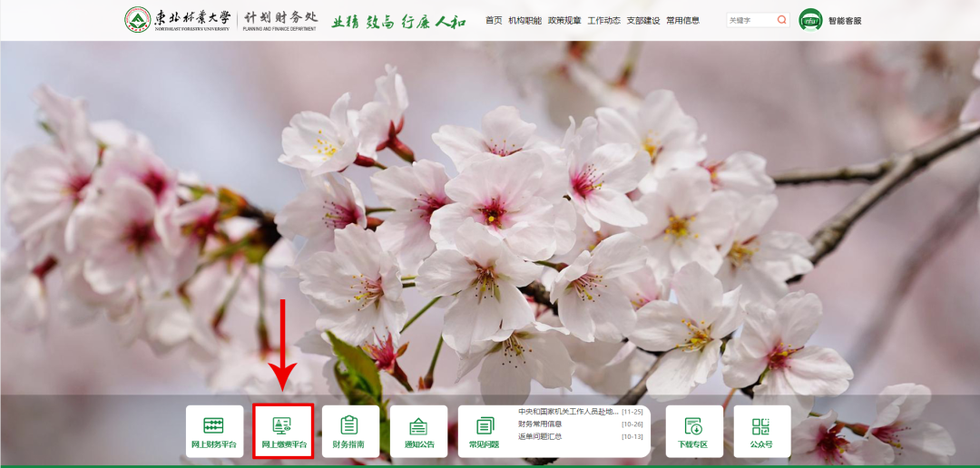
Task: Go to 首页 in navigation bar
Action: [x=494, y=20]
